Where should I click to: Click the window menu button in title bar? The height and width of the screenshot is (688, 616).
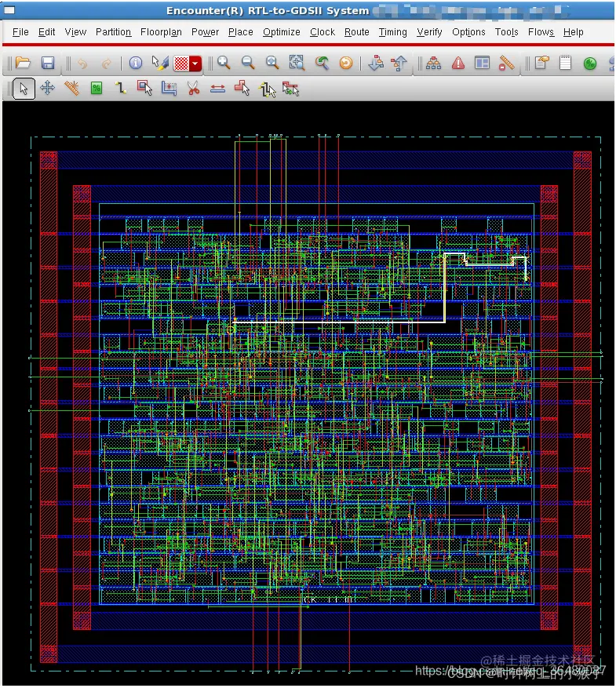[x=9, y=10]
